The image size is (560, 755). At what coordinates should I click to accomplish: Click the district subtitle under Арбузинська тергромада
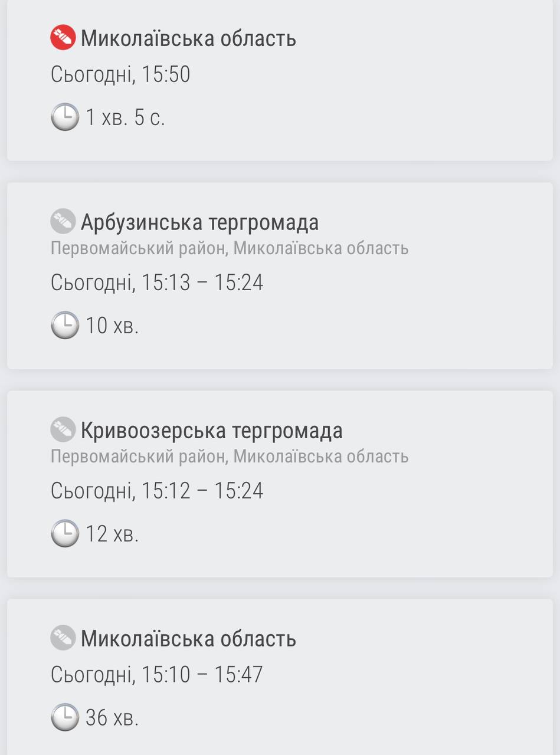[x=229, y=248]
